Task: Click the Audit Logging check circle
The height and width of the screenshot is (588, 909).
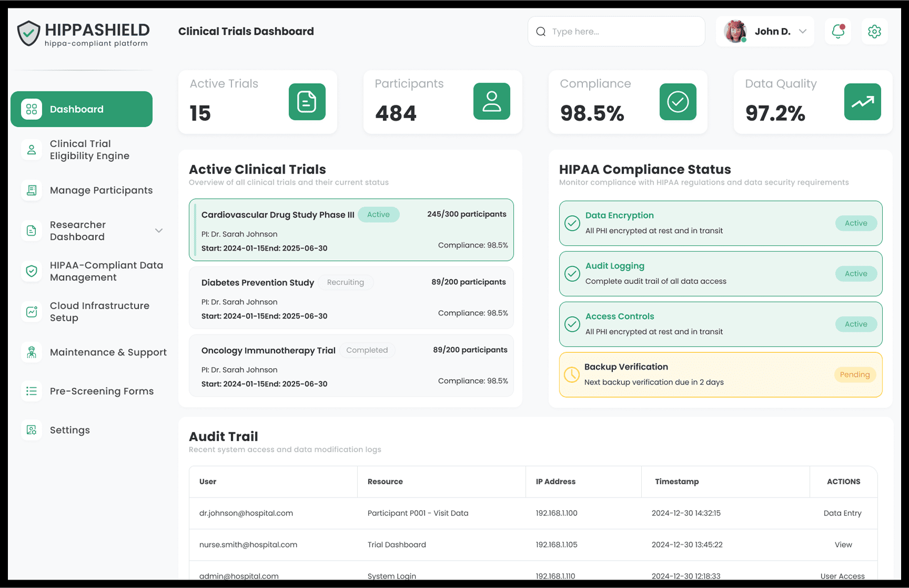Action: pyautogui.click(x=572, y=273)
